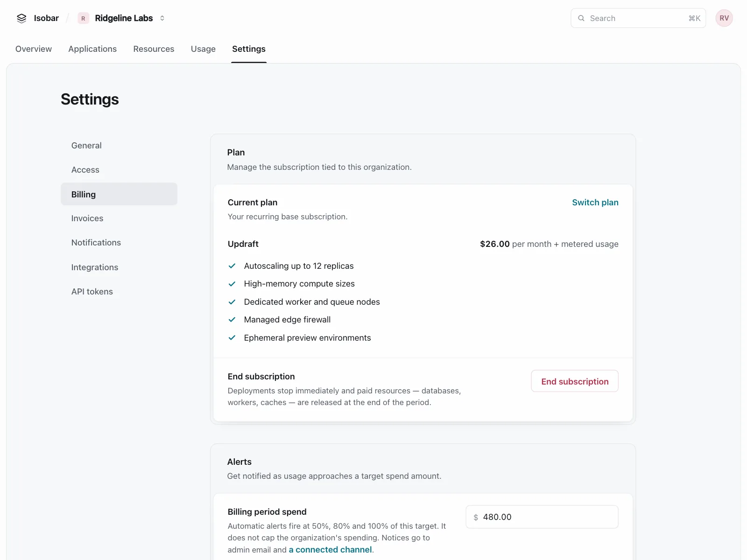
Task: Click the "Alerts" section heading
Action: point(240,462)
